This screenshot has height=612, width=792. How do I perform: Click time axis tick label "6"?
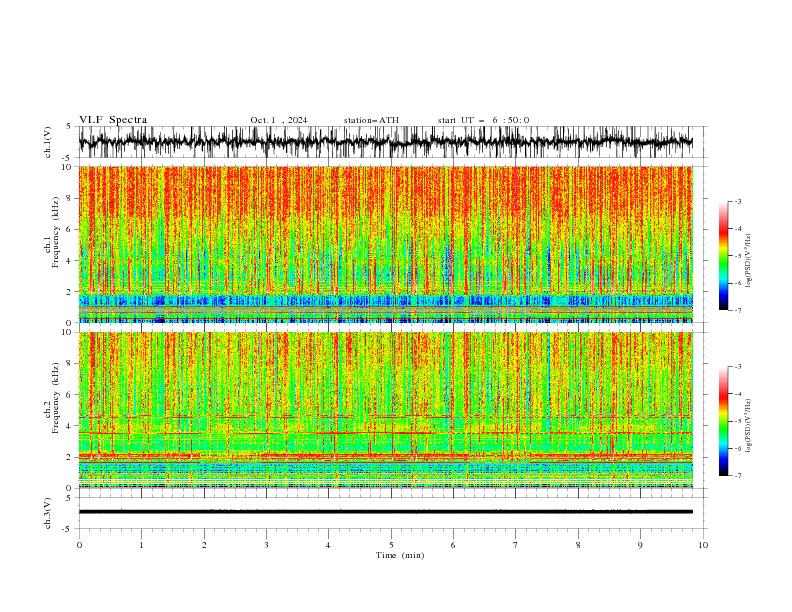pyautogui.click(x=453, y=545)
